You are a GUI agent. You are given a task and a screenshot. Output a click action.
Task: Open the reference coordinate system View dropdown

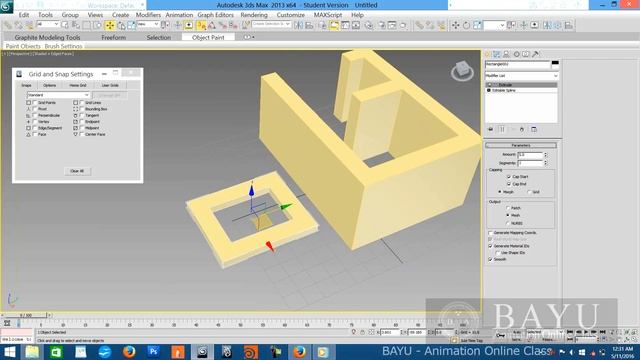[148, 24]
